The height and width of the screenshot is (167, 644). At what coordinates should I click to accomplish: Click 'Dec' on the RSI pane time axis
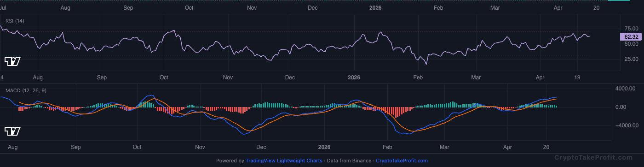[290, 78]
